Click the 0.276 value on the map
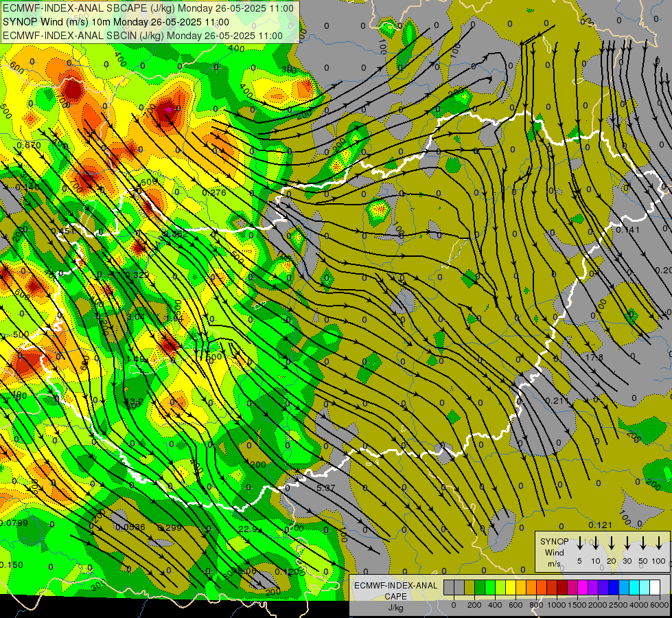Image resolution: width=672 pixels, height=618 pixels. point(214,192)
